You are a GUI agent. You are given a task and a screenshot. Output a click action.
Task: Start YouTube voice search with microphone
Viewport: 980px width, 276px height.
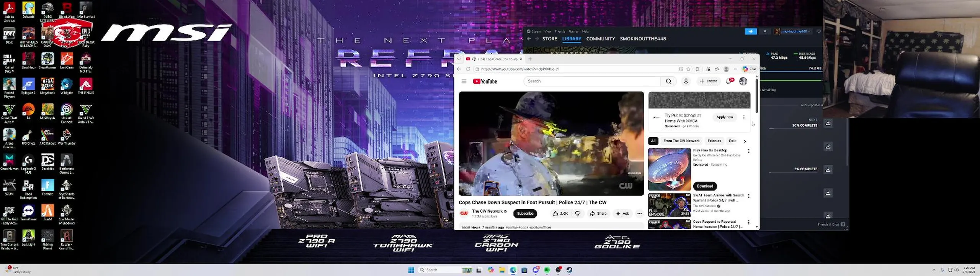coord(686,81)
